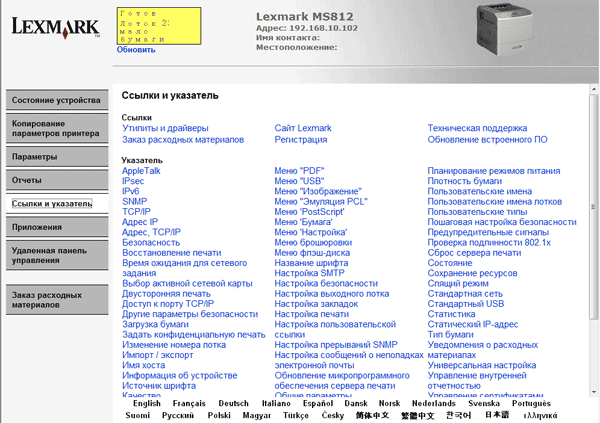The width and height of the screenshot is (600, 423).
Task: Open Удаленная панель управления
Action: click(57, 256)
